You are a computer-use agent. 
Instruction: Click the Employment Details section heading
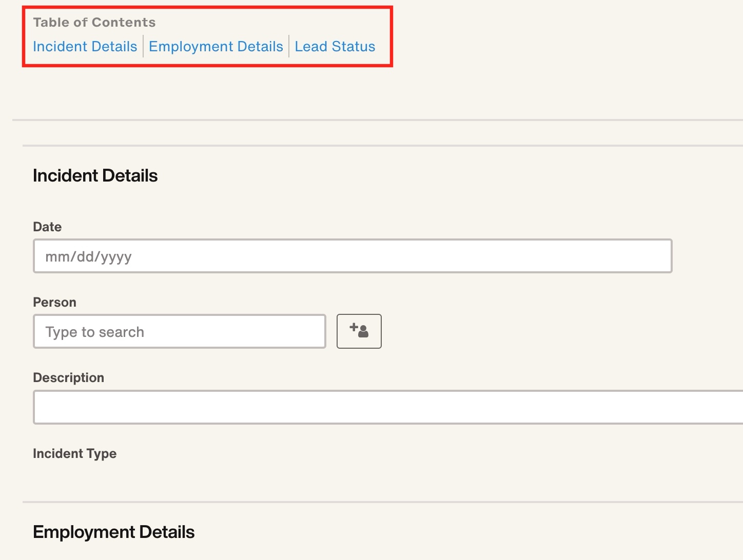(114, 532)
